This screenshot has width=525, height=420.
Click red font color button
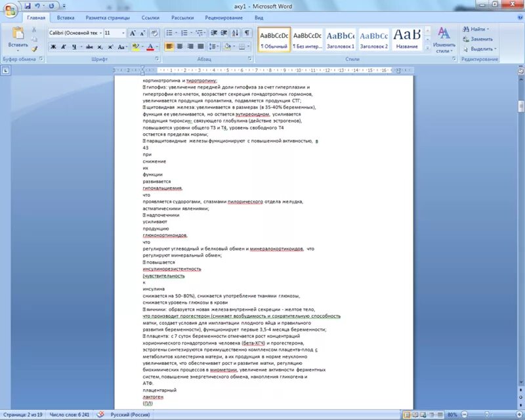pyautogui.click(x=150, y=47)
